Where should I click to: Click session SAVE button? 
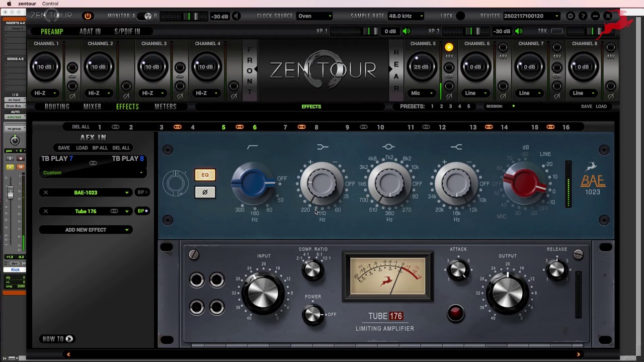[587, 107]
